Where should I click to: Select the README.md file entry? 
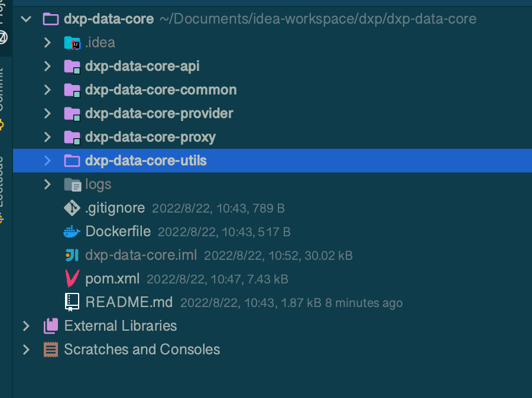click(129, 302)
